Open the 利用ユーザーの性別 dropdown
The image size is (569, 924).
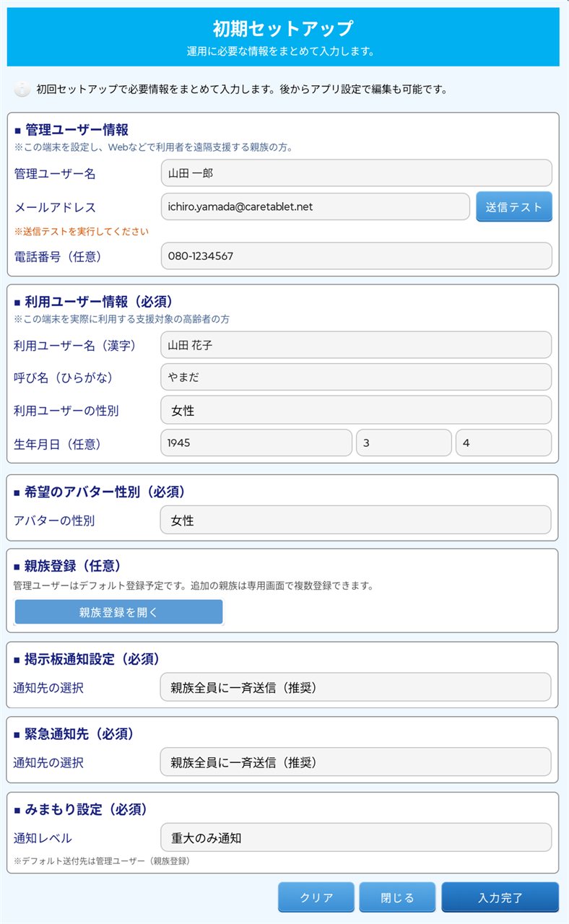(356, 410)
